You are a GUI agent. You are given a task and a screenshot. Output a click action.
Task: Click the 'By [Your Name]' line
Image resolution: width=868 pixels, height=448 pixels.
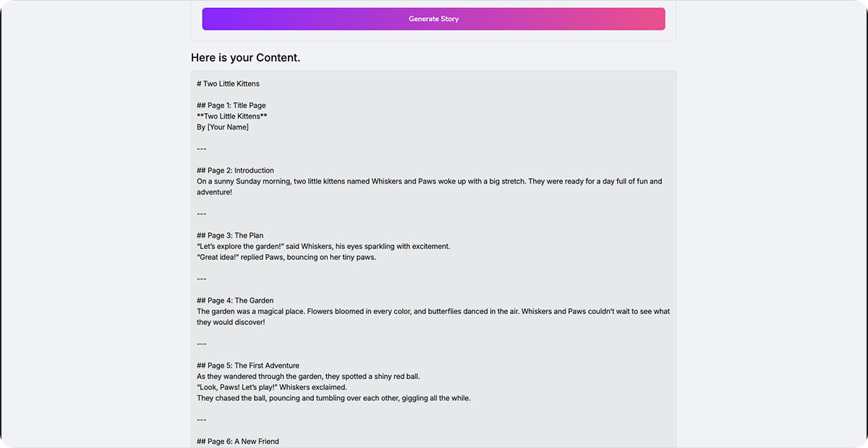pyautogui.click(x=222, y=127)
